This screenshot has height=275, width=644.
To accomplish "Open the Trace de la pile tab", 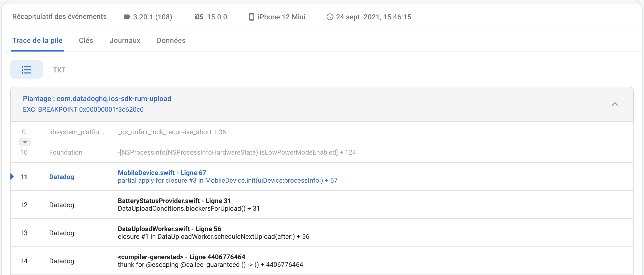I will pos(37,40).
